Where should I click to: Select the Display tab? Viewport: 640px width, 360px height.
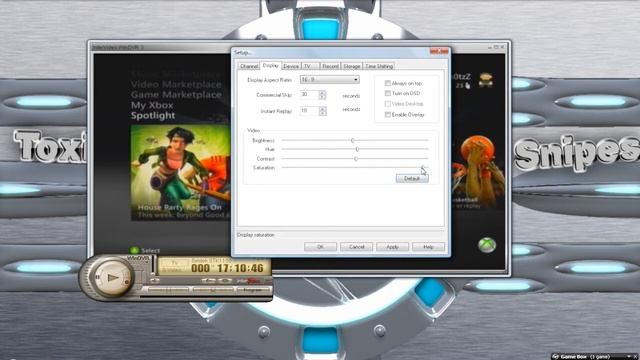270,65
